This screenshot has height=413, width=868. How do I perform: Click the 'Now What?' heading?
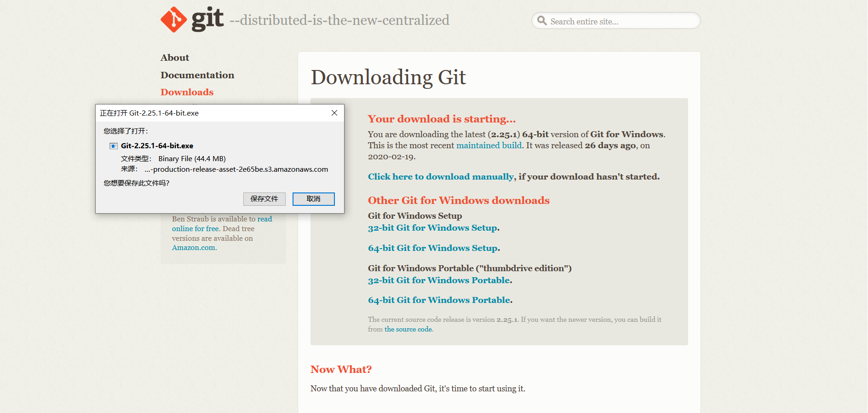tap(341, 369)
